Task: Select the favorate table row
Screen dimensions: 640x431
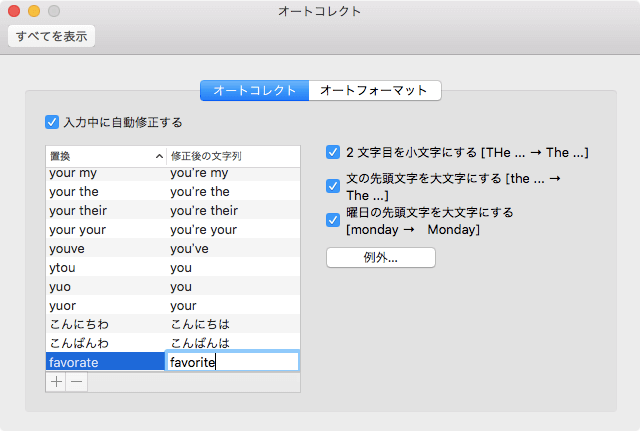Action: point(105,362)
